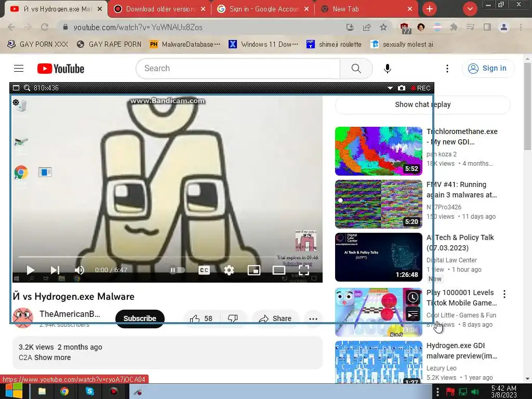Open the YouTube guide hamburger menu

pos(19,69)
